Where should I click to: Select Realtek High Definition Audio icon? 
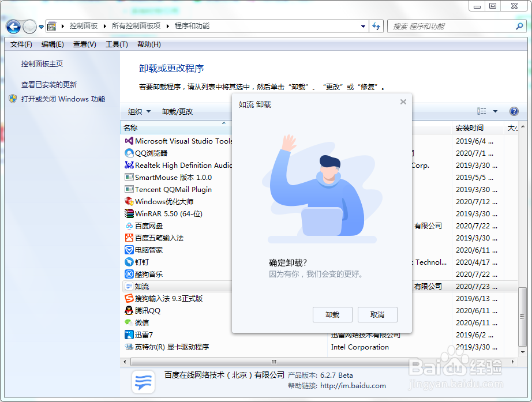pyautogui.click(x=129, y=165)
